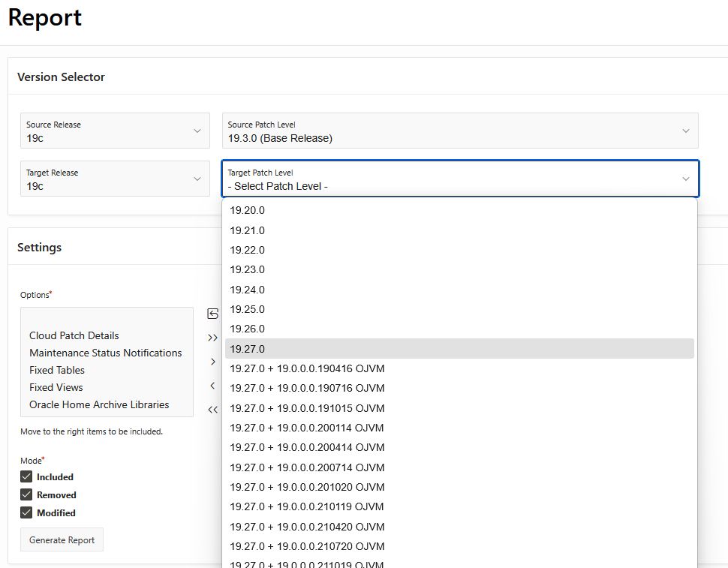Screen dimensions: 728x568
Task: Remove selected option with the left arrow
Action: pyautogui.click(x=212, y=386)
